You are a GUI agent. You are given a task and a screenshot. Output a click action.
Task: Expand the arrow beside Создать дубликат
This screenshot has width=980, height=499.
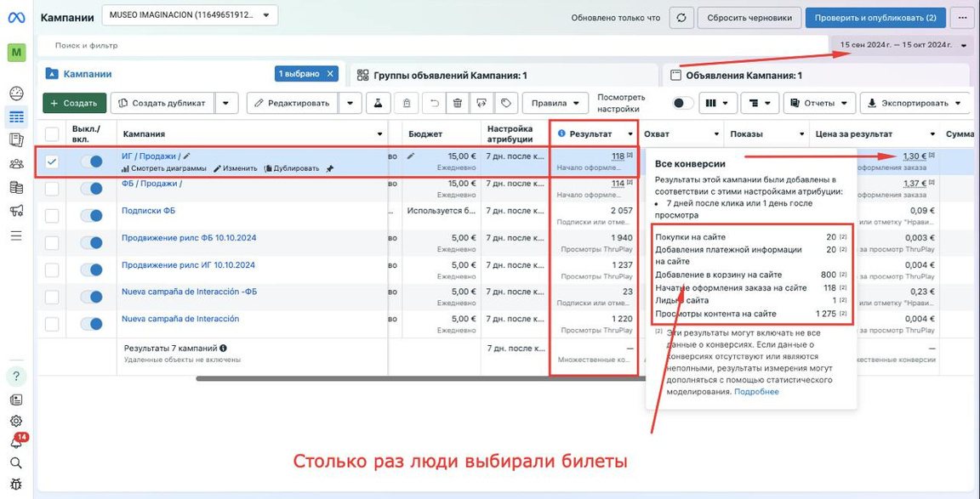226,103
